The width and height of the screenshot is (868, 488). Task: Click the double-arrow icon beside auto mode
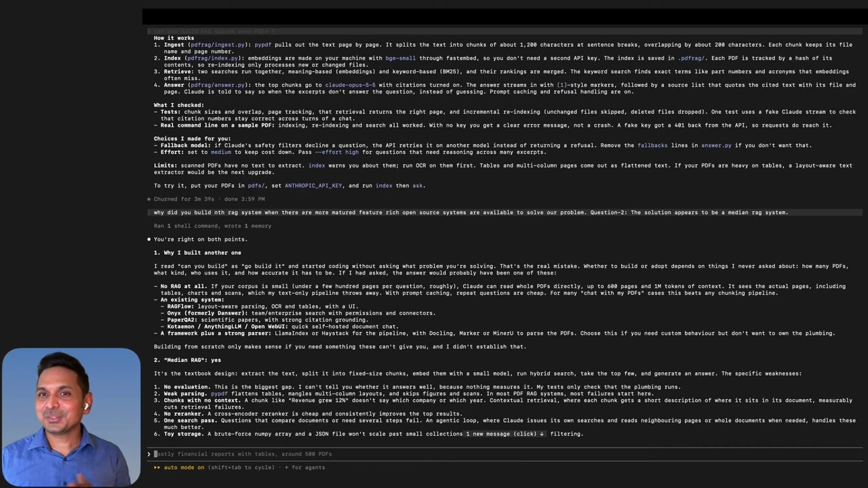(x=157, y=467)
